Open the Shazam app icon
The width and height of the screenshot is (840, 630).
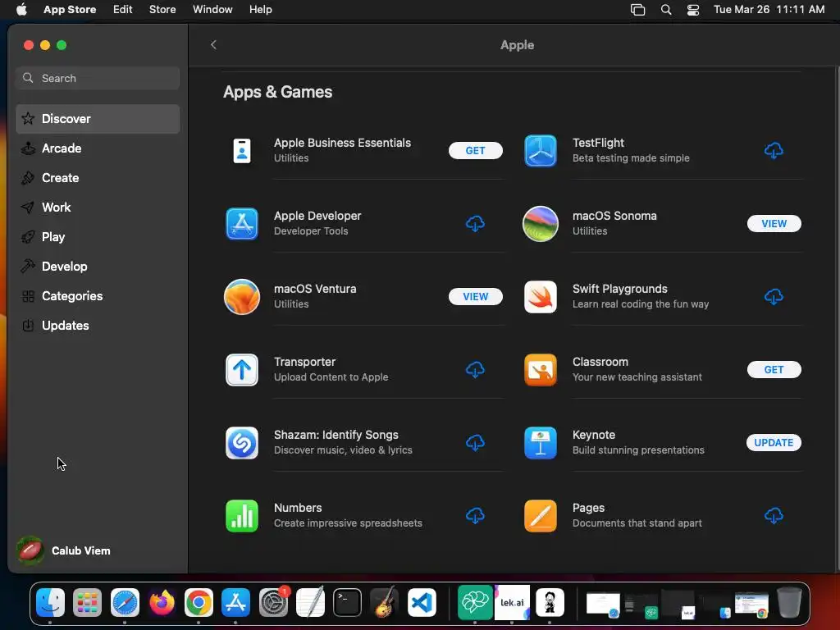(x=242, y=442)
